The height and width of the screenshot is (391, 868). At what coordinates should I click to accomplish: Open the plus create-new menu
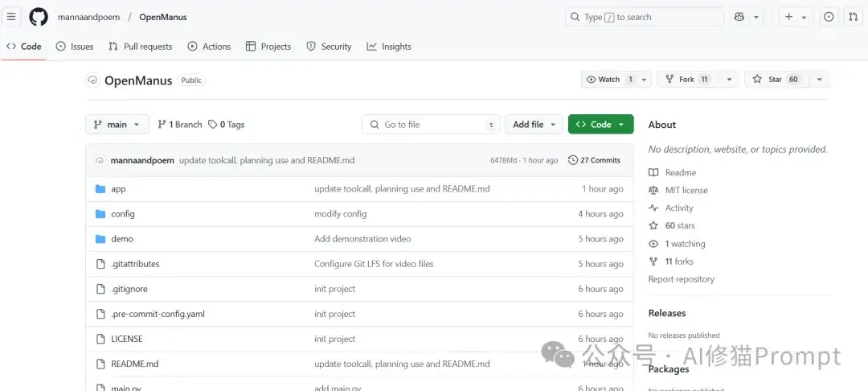pyautogui.click(x=796, y=17)
